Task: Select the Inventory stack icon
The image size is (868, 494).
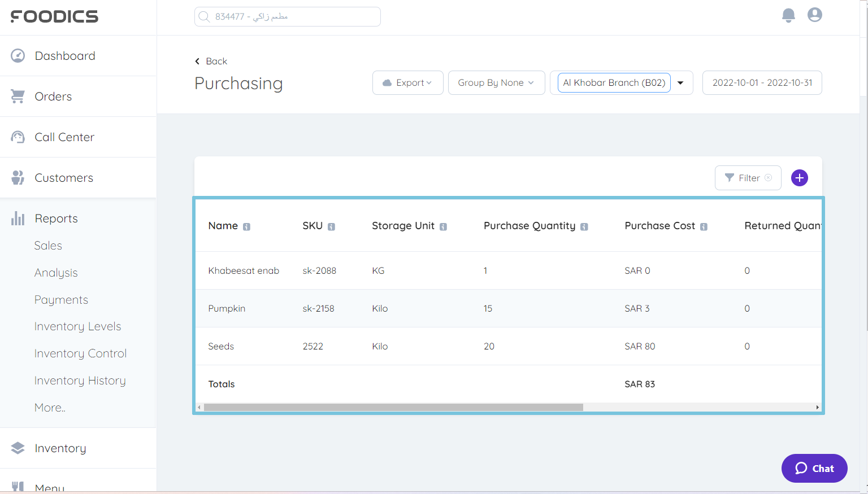Action: 18,448
